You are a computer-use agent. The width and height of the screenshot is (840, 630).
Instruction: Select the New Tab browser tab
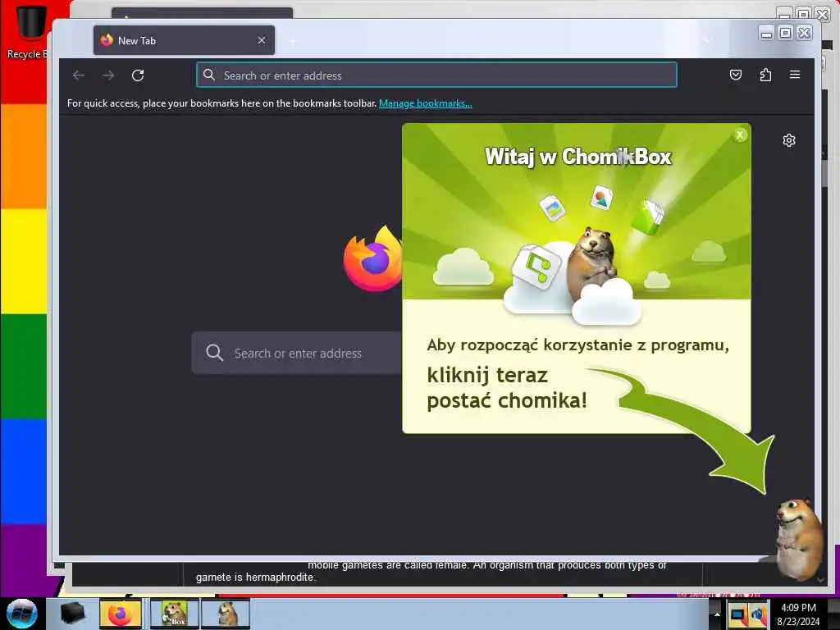pyautogui.click(x=184, y=40)
